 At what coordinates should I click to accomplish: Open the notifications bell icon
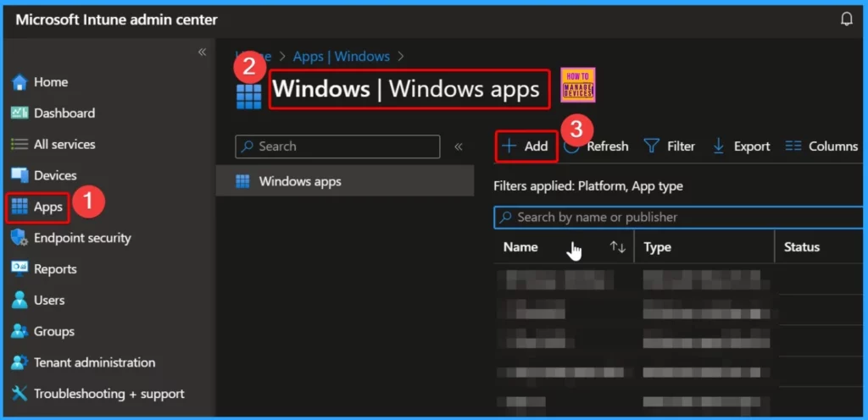point(847,19)
